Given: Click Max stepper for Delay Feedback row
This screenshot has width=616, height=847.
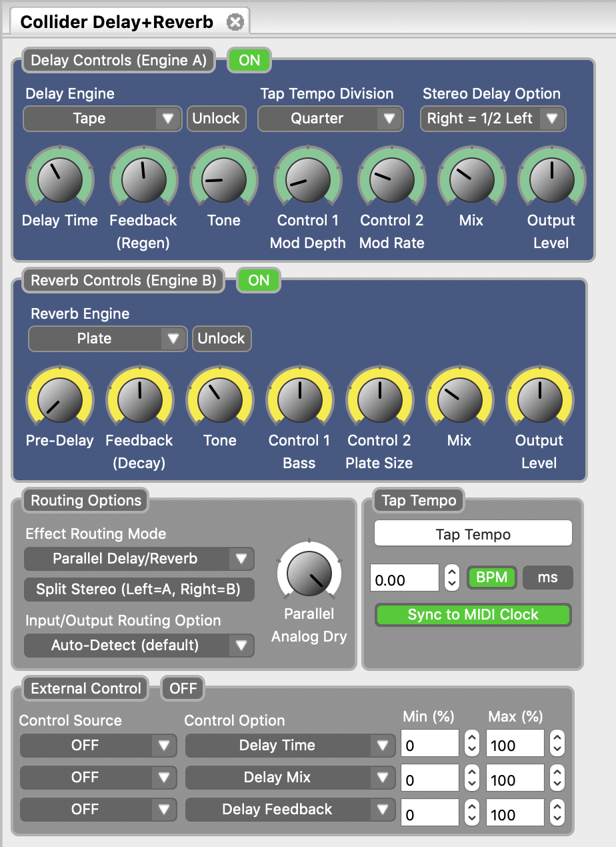Looking at the screenshot, I should (x=557, y=812).
